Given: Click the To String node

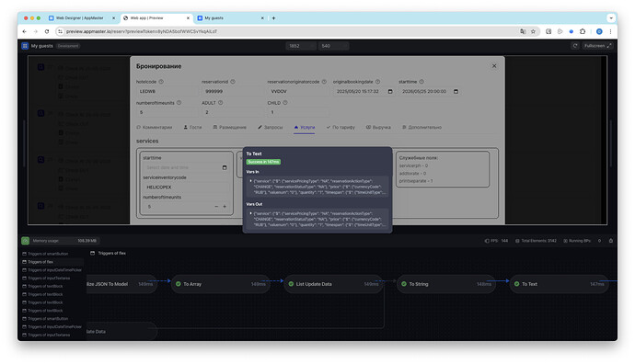Looking at the screenshot, I should 445,284.
